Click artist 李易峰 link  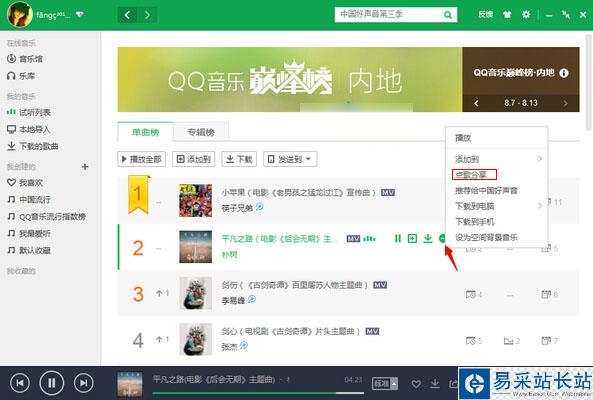(x=233, y=301)
